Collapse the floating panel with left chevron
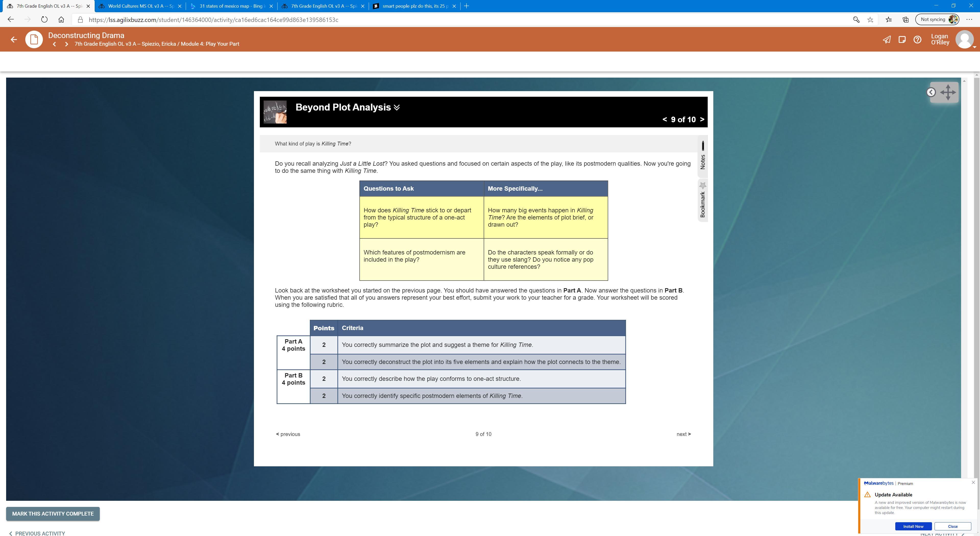980x536 pixels. 931,92
